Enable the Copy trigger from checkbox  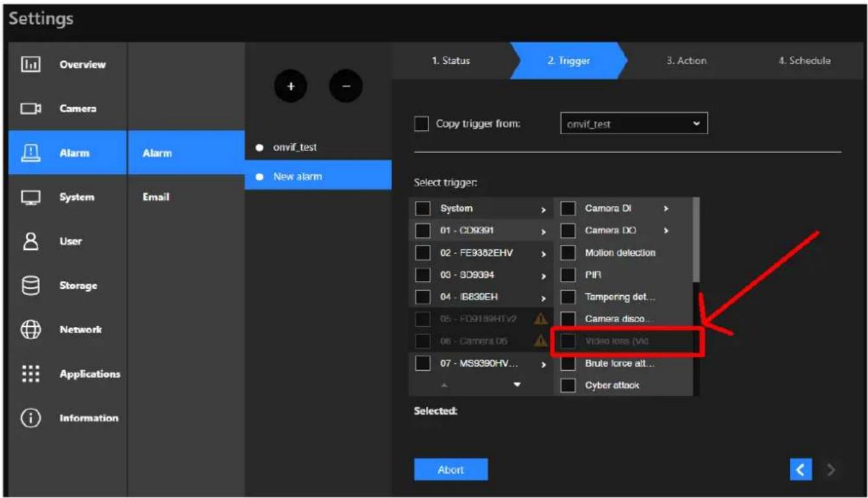point(421,123)
